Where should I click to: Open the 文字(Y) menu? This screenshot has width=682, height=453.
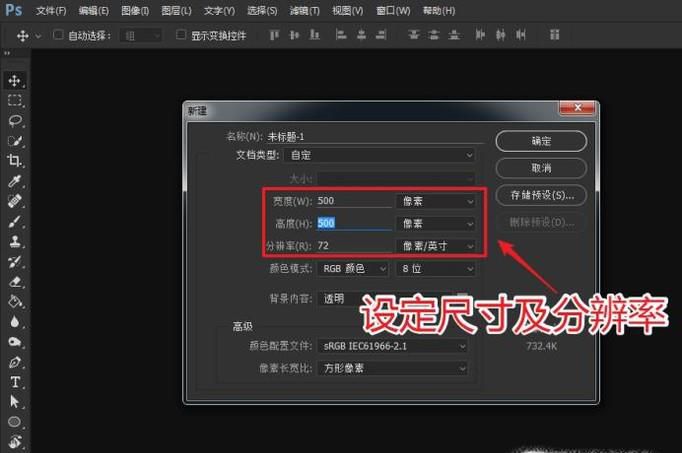[x=219, y=10]
